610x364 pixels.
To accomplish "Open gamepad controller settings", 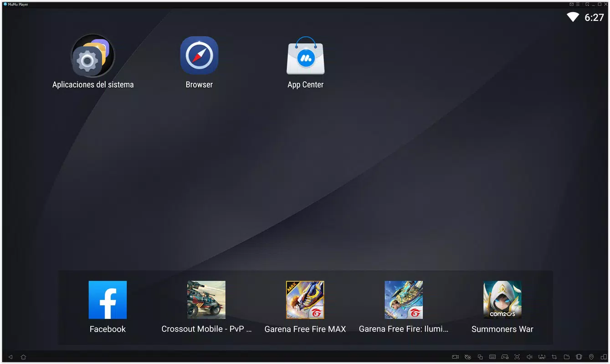I will (505, 357).
